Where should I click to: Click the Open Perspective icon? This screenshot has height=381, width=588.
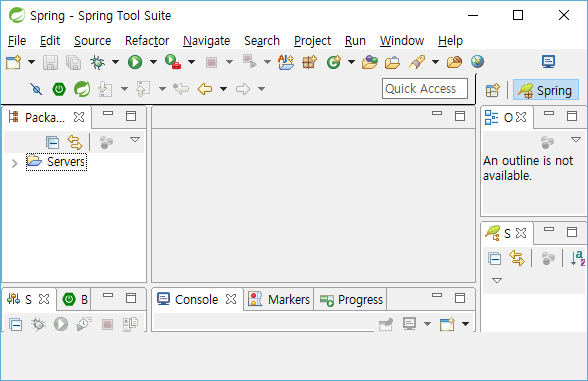click(492, 90)
